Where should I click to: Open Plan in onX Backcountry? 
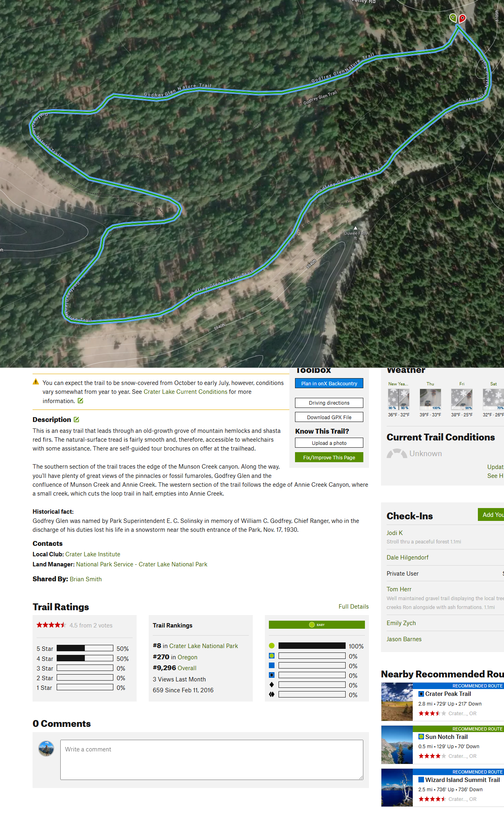[329, 383]
